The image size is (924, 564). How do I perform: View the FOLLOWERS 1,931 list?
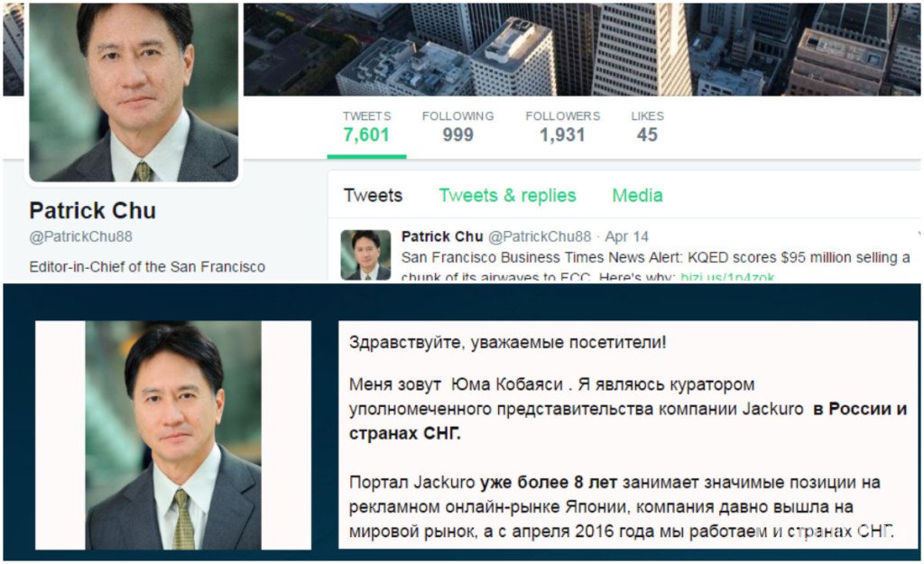click(x=563, y=128)
